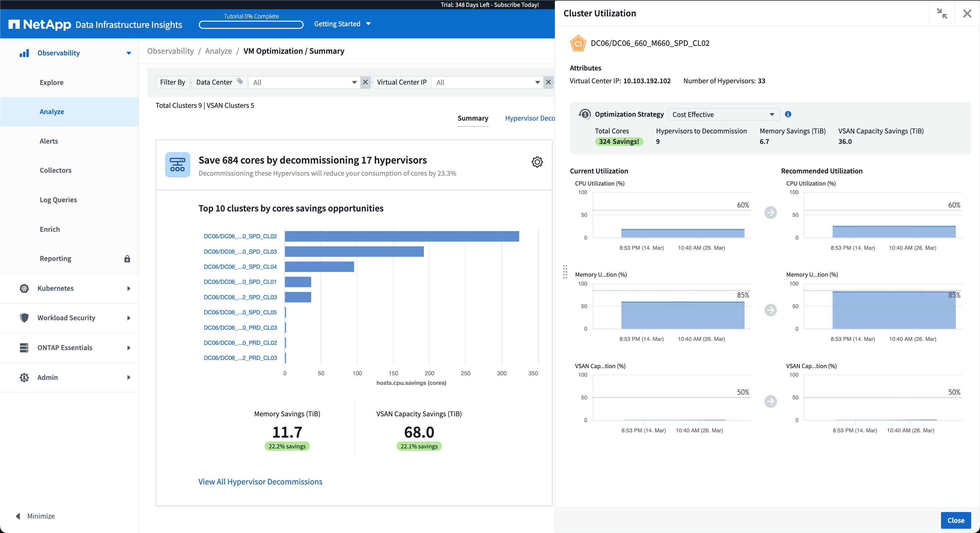Click the Tutorial completion progress bar
Screen dimensions: 980x533
pyautogui.click(x=251, y=25)
